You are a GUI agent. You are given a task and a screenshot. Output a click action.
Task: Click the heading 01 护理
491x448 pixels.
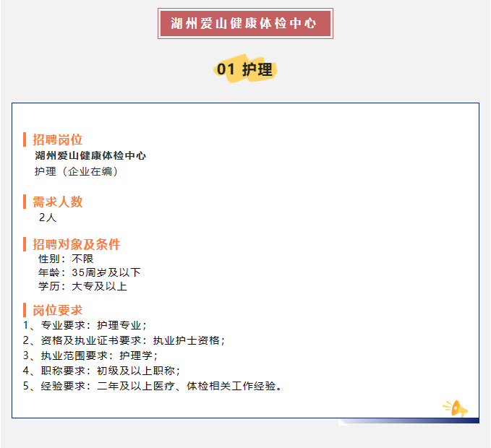pos(245,69)
